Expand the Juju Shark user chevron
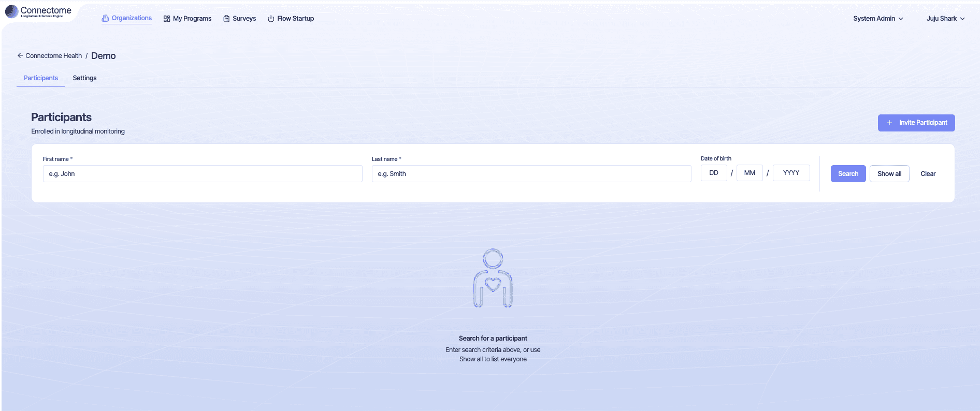This screenshot has height=411, width=980. (x=962, y=19)
